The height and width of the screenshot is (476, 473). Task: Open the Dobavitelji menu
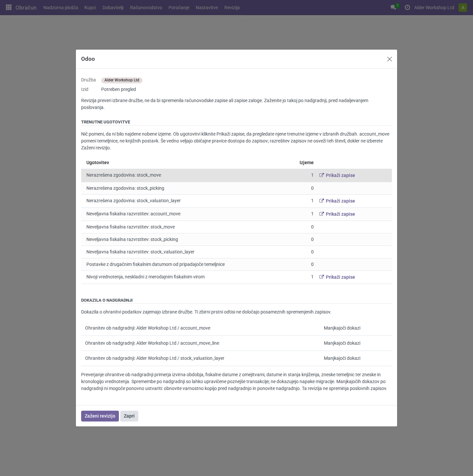pyautogui.click(x=113, y=8)
